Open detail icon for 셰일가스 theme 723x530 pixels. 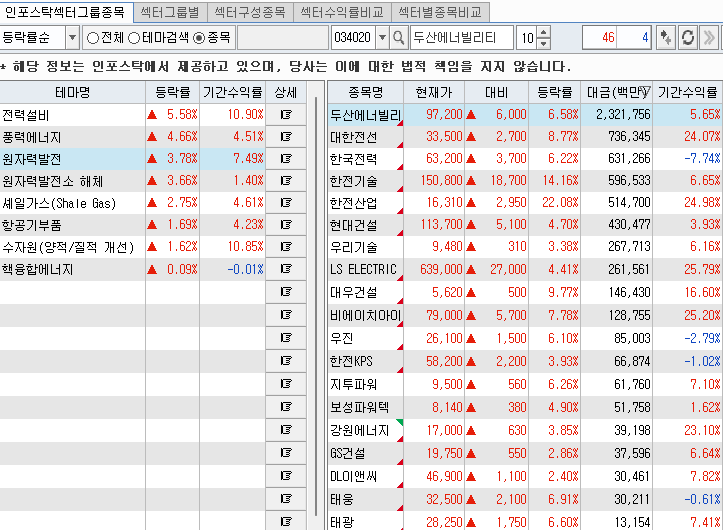tap(286, 203)
